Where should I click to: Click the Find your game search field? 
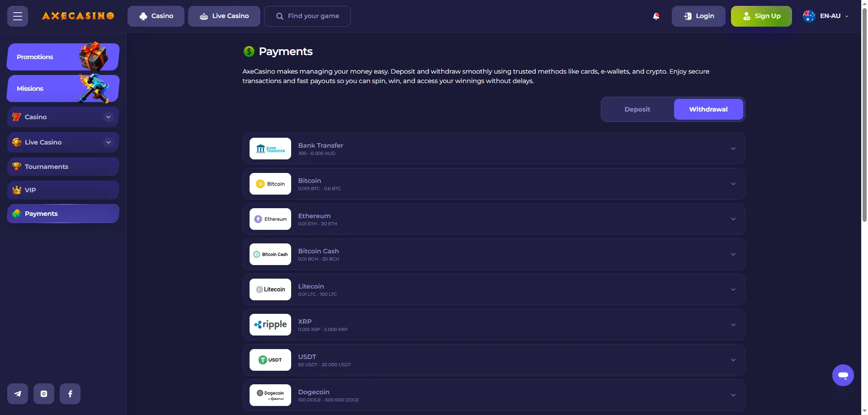[307, 16]
